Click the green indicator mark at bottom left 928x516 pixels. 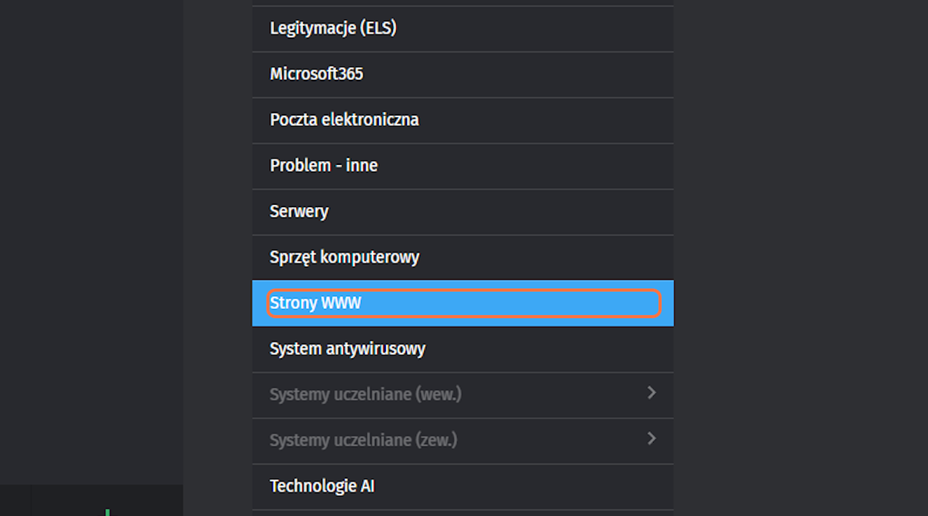click(107, 512)
